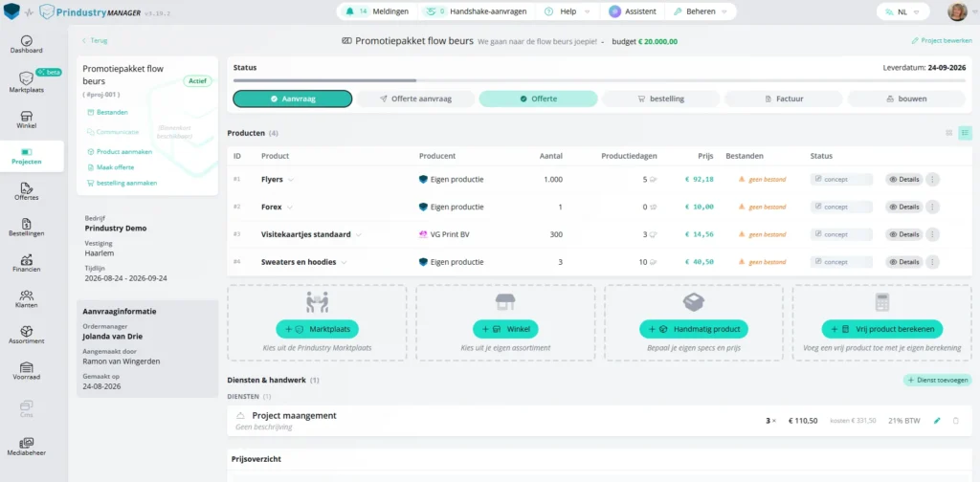
Task: Open Assortiment sidebar section
Action: (x=26, y=336)
